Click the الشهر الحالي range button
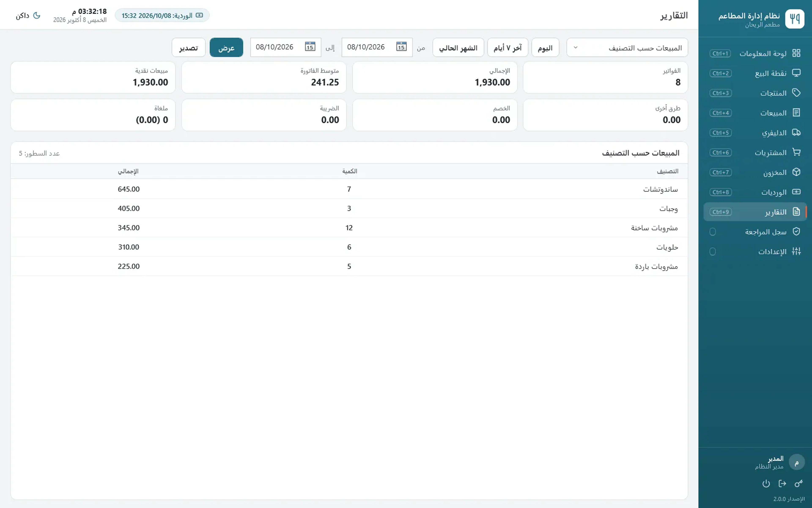This screenshot has height=508, width=812. [x=458, y=47]
